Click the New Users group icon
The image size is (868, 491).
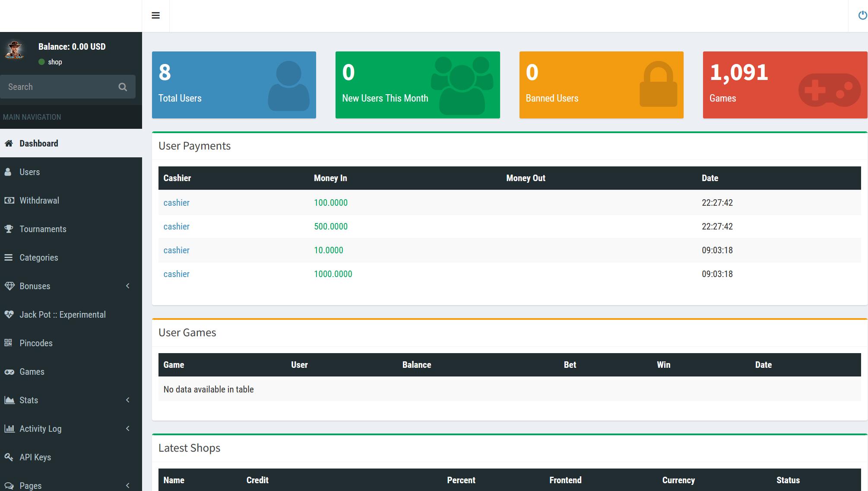point(462,86)
